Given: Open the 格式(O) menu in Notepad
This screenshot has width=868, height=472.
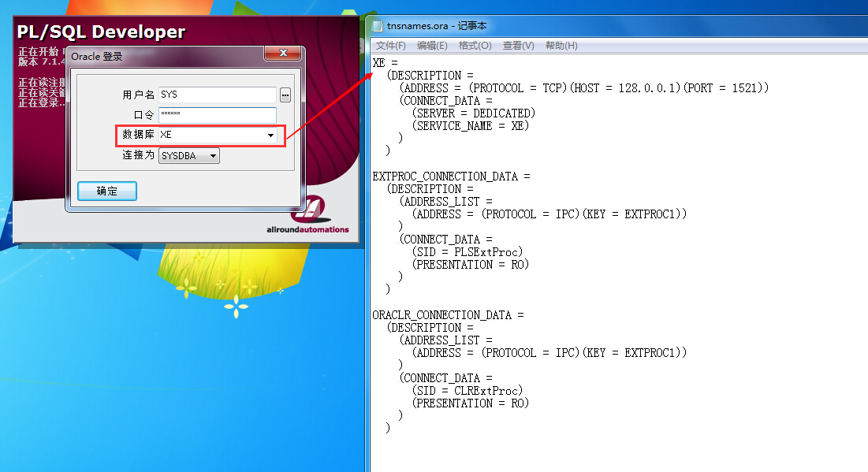Looking at the screenshot, I should click(475, 46).
